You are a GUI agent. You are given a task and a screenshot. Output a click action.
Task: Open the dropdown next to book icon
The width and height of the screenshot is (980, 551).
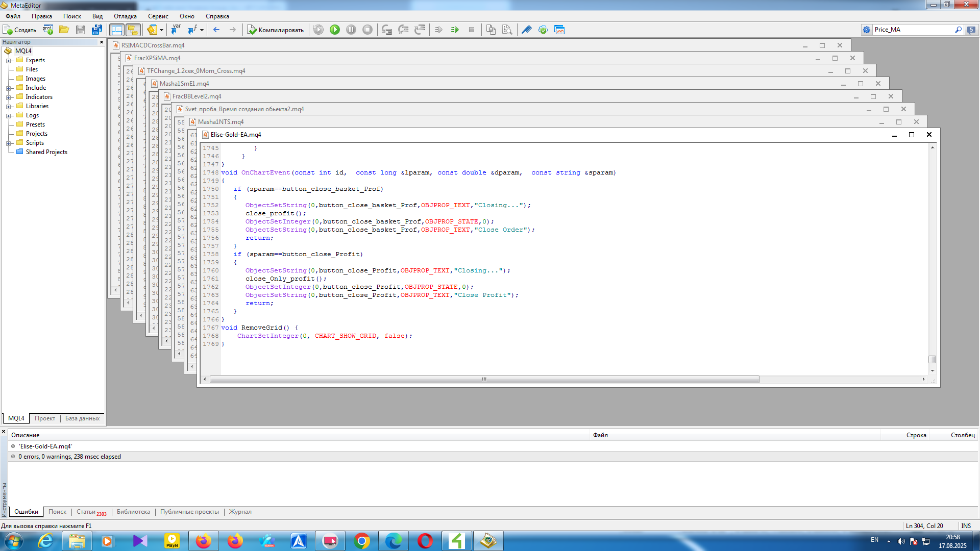click(161, 30)
